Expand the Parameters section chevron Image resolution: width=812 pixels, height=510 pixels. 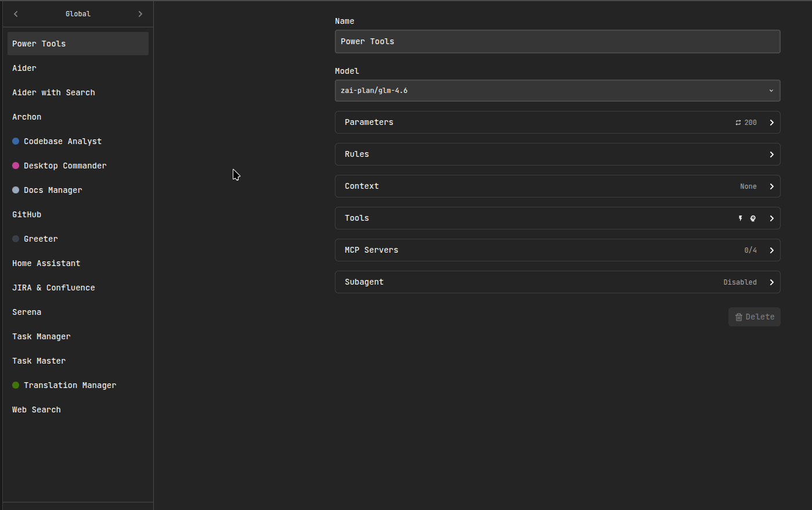point(771,122)
